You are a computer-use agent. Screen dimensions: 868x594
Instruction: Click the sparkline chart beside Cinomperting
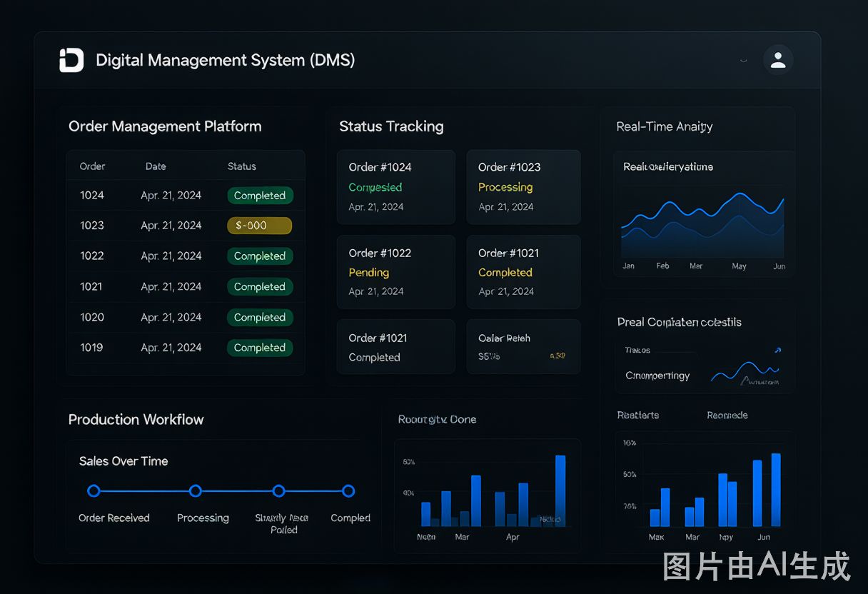pyautogui.click(x=745, y=372)
